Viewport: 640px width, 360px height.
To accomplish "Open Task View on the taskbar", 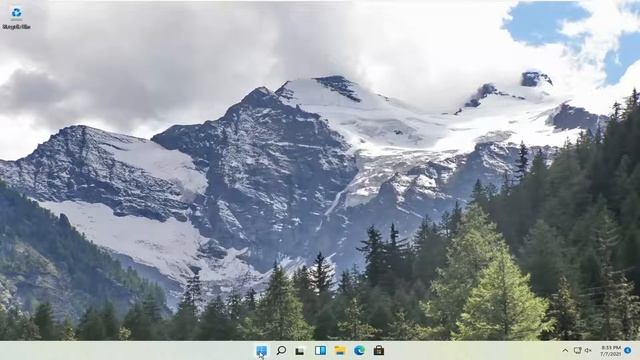I will click(300, 351).
